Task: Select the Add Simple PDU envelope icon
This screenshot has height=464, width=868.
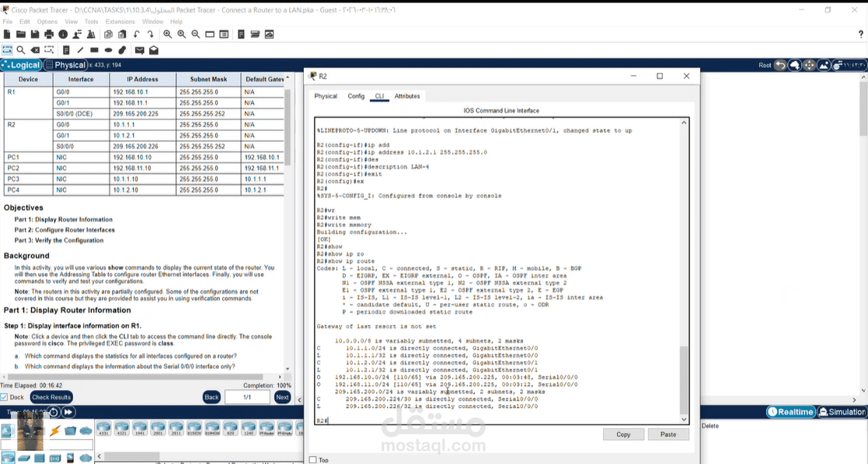Action: pyautogui.click(x=140, y=50)
